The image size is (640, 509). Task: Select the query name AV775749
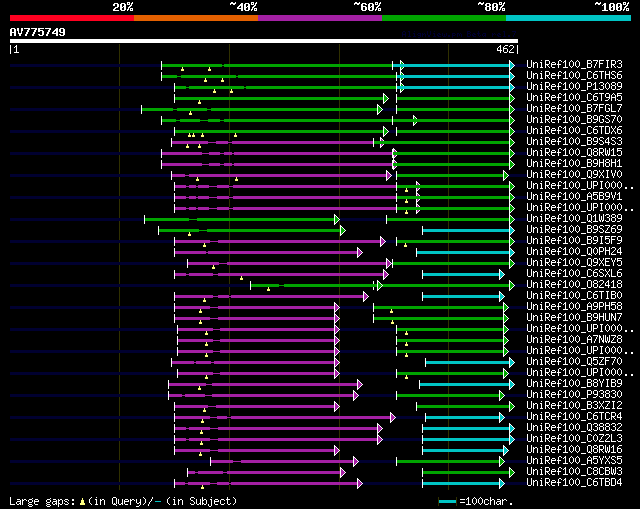[x=38, y=32]
